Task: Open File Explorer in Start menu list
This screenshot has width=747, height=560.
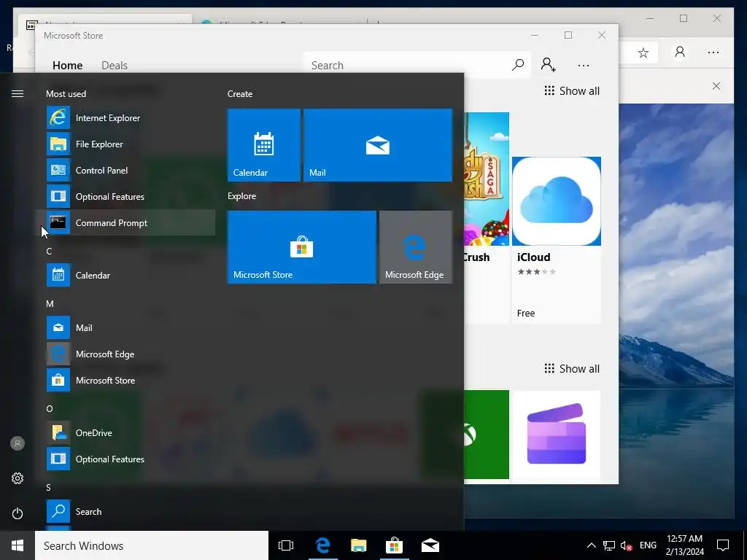Action: [125, 144]
